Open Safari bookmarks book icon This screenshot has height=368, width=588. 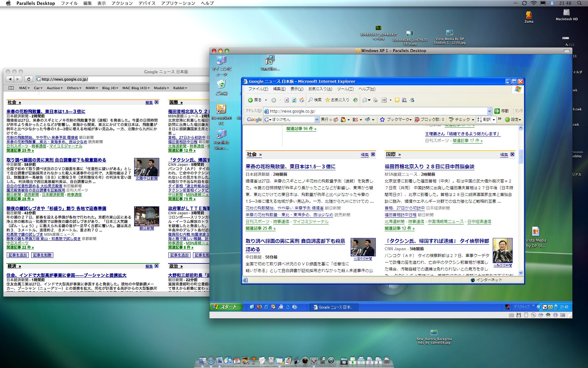(x=11, y=88)
